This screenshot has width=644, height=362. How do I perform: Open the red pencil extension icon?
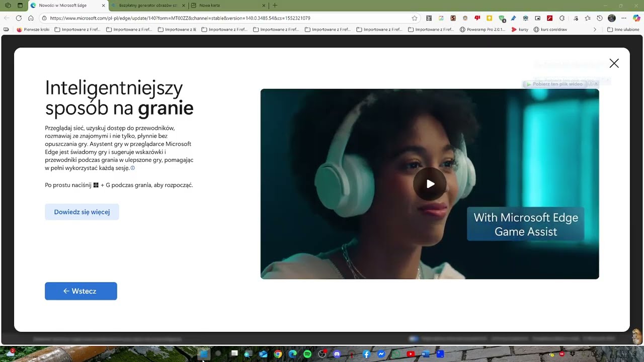(x=550, y=18)
